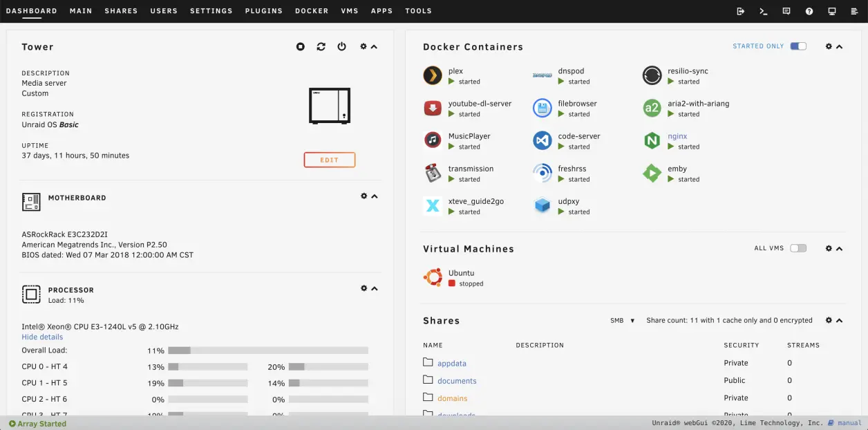
Task: Collapse the Virtual Machines panel chevron
Action: (x=840, y=248)
